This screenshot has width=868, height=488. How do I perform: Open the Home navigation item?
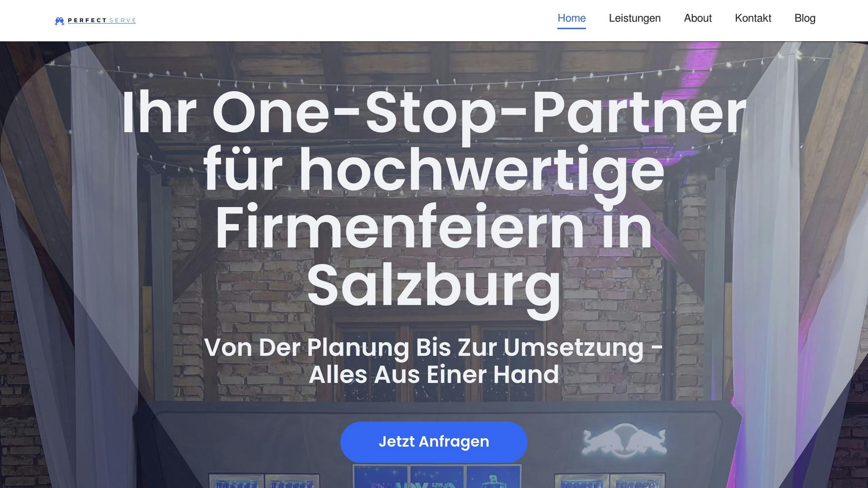point(571,18)
